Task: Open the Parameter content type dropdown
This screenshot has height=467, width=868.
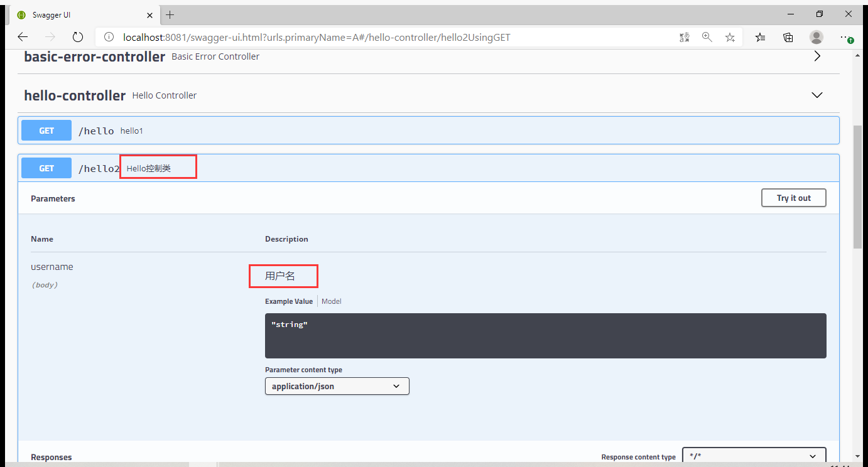Action: click(x=337, y=386)
